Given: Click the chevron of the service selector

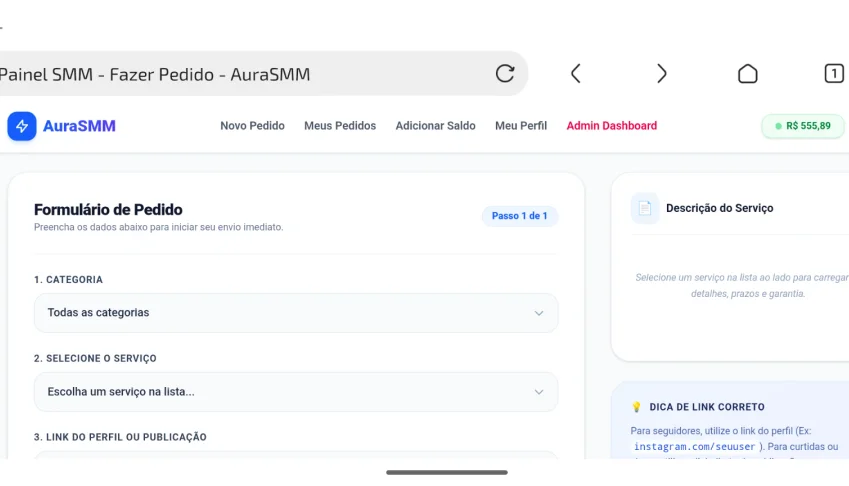Looking at the screenshot, I should click(x=539, y=392).
